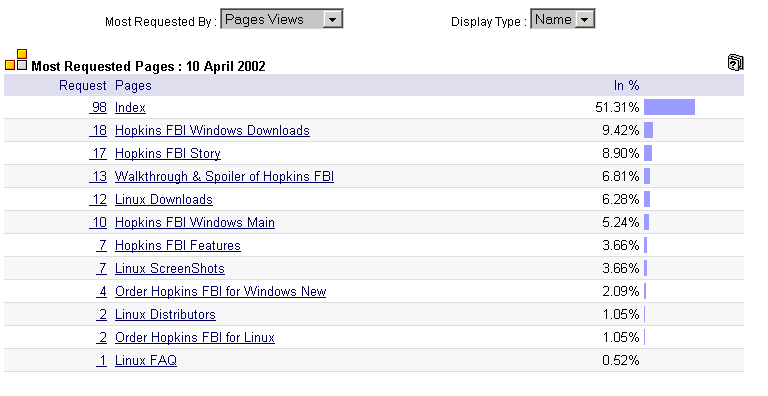Open Order Hopkins FBI for Linux
768x396 pixels.
pyautogui.click(x=195, y=338)
